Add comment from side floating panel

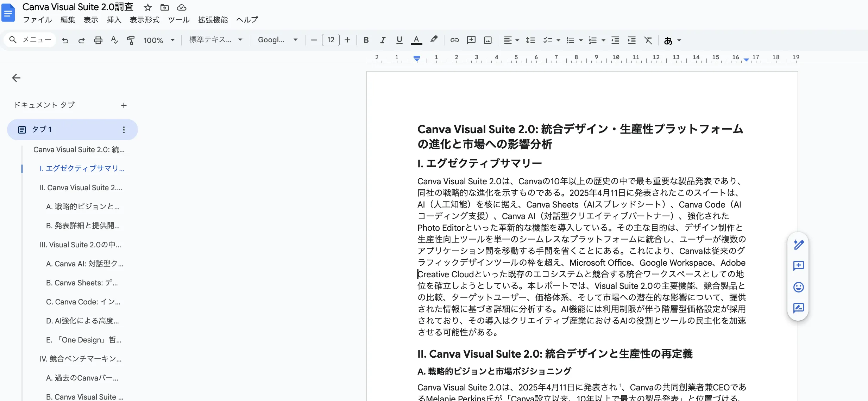[798, 266]
